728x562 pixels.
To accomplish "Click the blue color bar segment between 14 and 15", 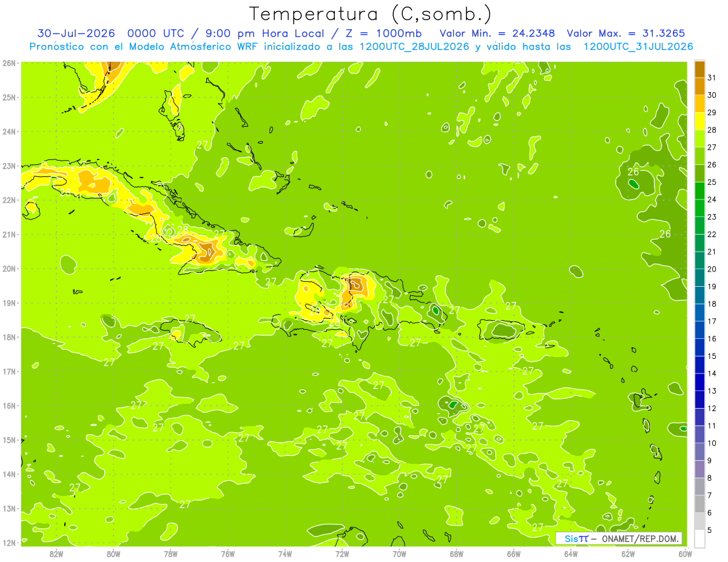I will (699, 365).
